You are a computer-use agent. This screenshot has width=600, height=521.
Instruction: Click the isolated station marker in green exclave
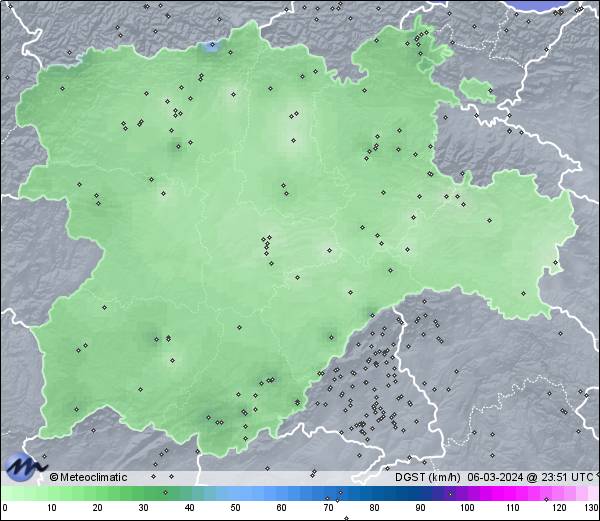pyautogui.click(x=490, y=91)
